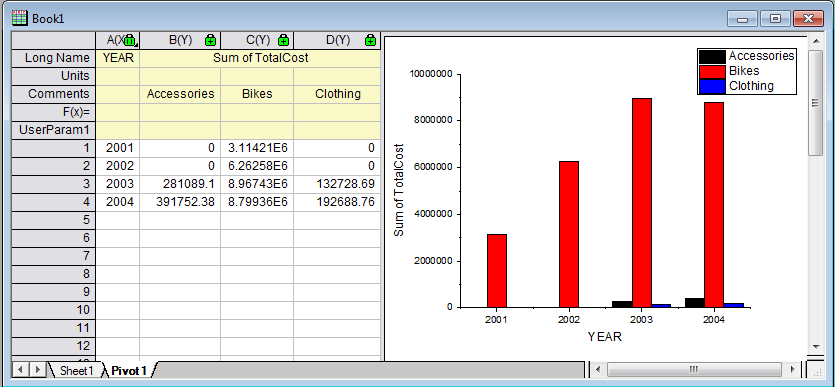This screenshot has height=387, width=835.
Task: Click the Bikes legend label
Action: (x=744, y=71)
